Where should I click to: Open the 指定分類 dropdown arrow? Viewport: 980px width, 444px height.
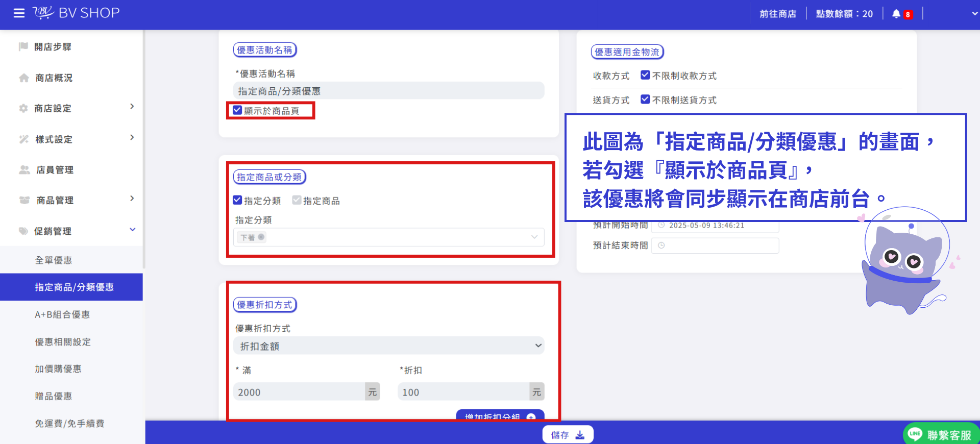pos(534,237)
